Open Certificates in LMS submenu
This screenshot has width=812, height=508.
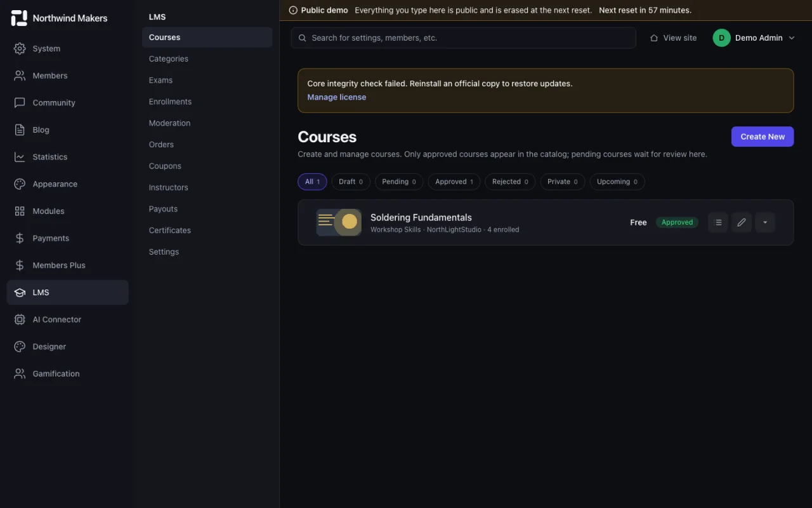pos(207,231)
